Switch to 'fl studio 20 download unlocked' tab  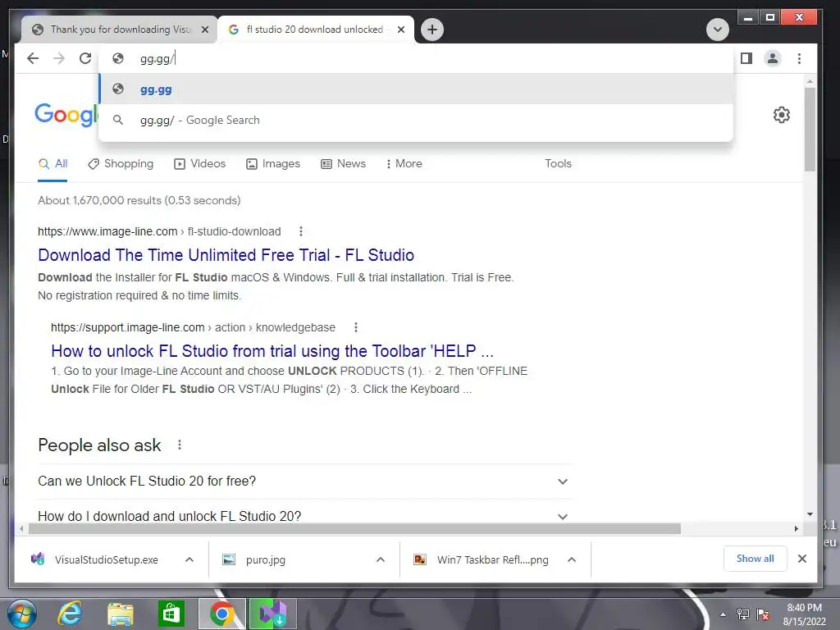coord(315,30)
